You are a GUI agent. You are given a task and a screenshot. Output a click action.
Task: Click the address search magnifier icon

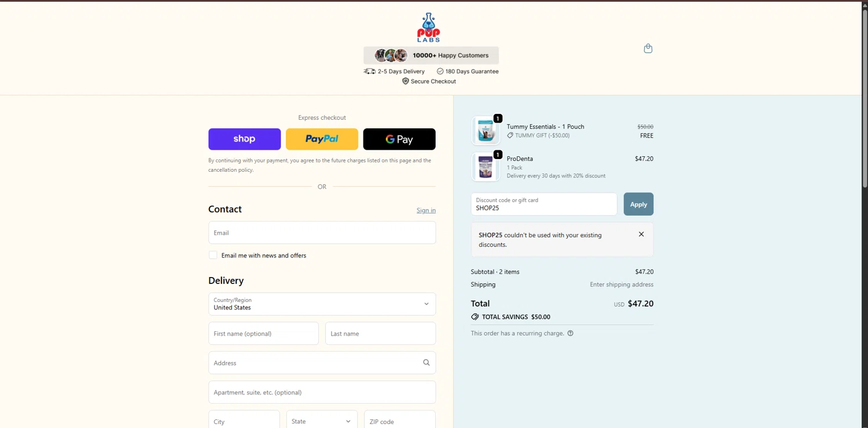pyautogui.click(x=426, y=363)
